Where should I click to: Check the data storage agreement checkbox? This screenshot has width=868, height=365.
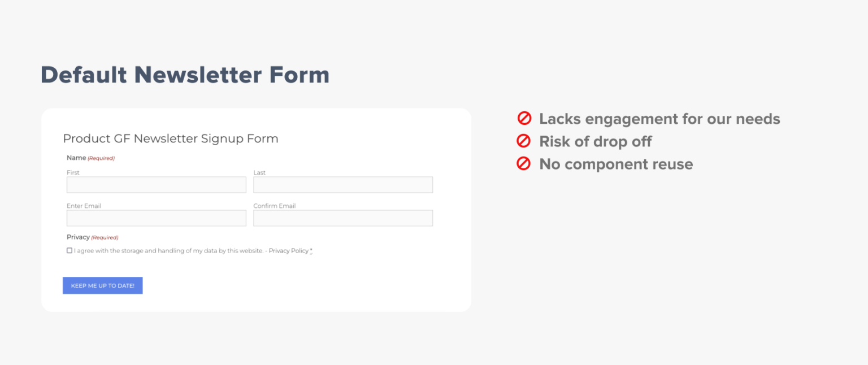(x=69, y=250)
